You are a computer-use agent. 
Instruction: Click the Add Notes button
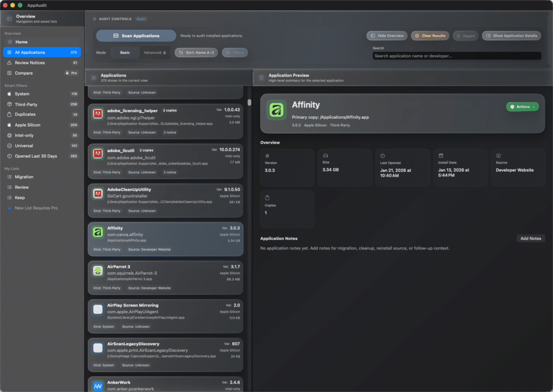[x=531, y=238]
